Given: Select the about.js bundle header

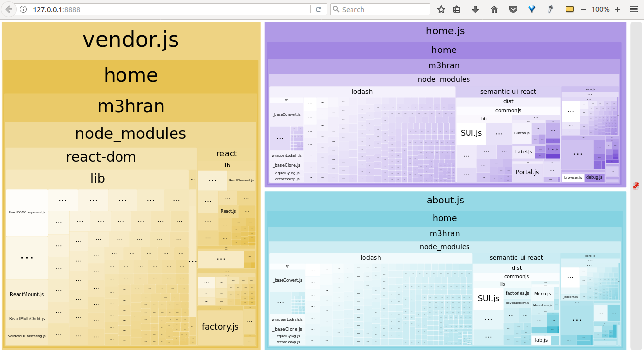Looking at the screenshot, I should [x=445, y=201].
